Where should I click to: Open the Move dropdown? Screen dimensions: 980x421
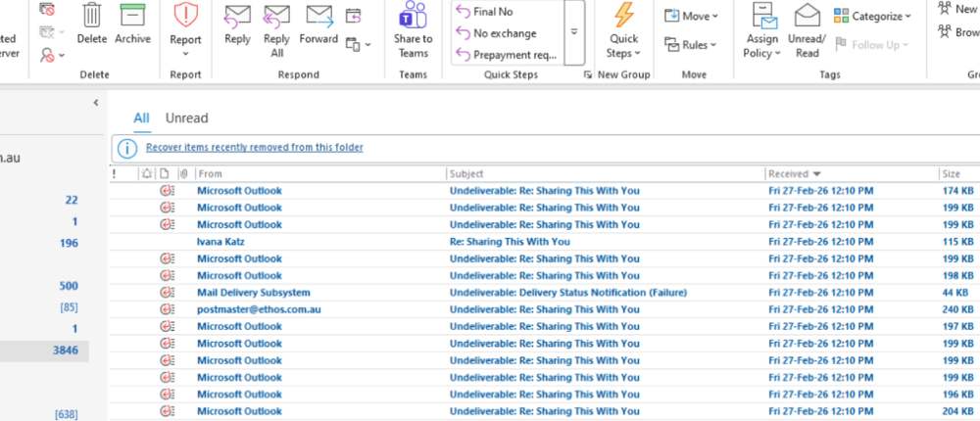[691, 16]
